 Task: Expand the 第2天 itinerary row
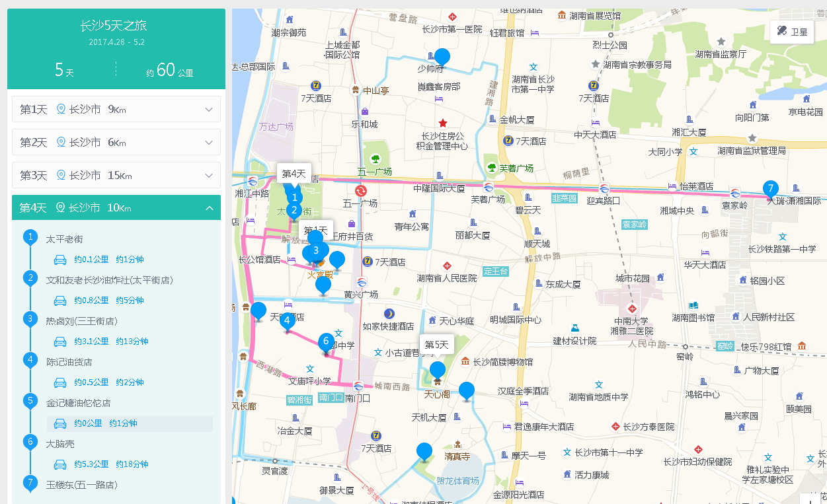pyautogui.click(x=116, y=142)
